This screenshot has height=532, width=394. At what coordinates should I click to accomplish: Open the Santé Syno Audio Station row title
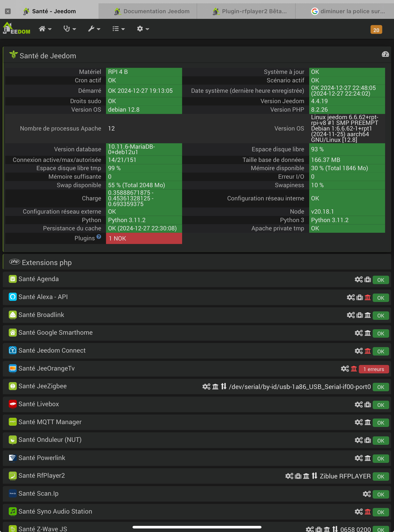tap(55, 511)
